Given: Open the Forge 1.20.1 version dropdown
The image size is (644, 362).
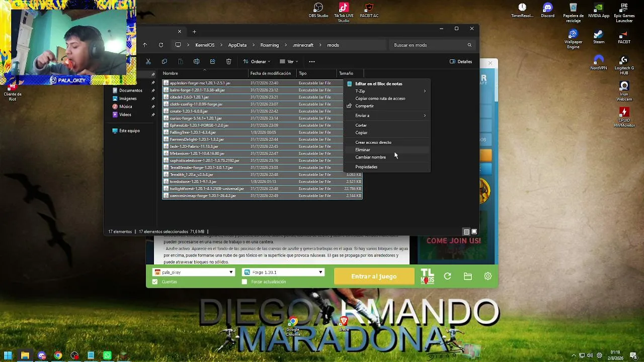Looking at the screenshot, I should pos(283,272).
